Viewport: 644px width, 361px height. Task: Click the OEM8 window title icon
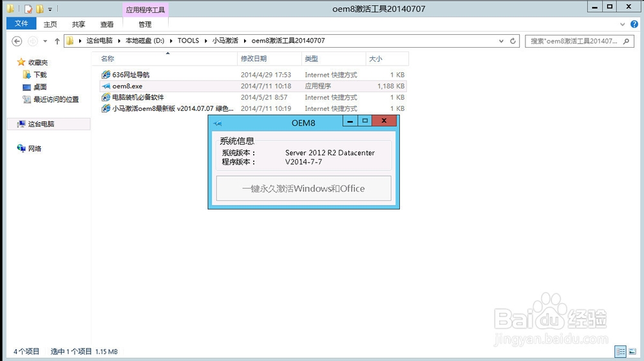point(218,123)
